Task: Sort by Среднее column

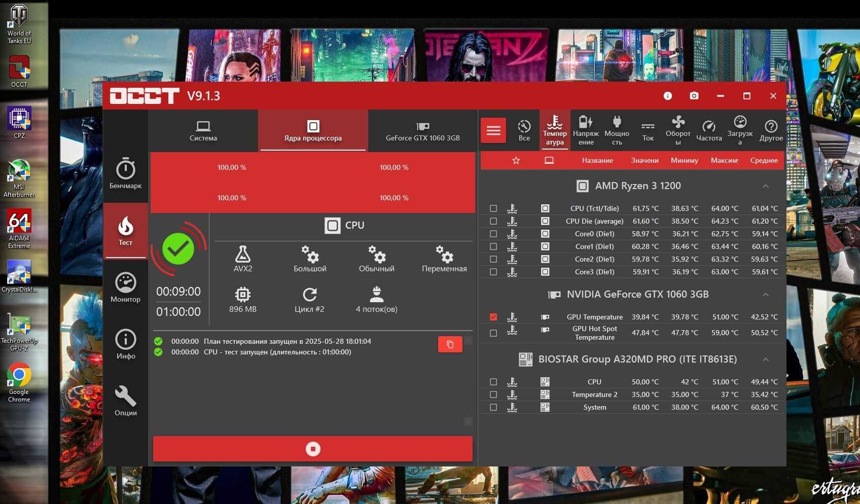Action: point(764,160)
